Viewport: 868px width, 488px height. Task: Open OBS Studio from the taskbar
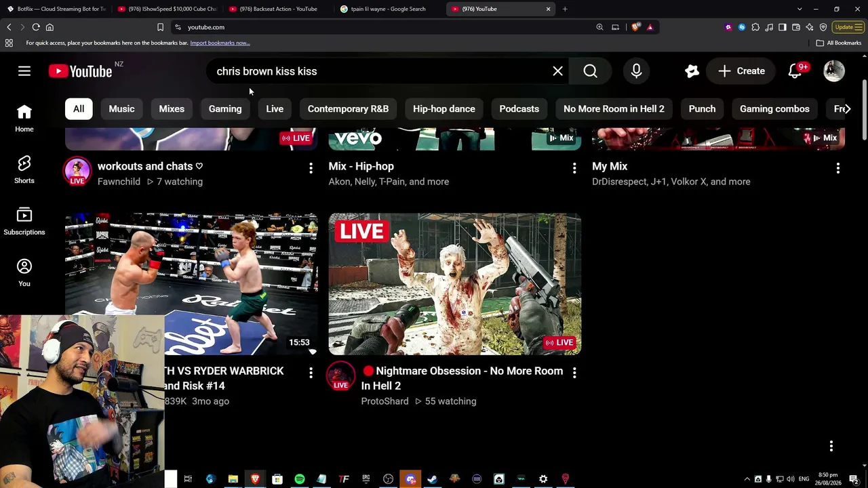click(388, 479)
